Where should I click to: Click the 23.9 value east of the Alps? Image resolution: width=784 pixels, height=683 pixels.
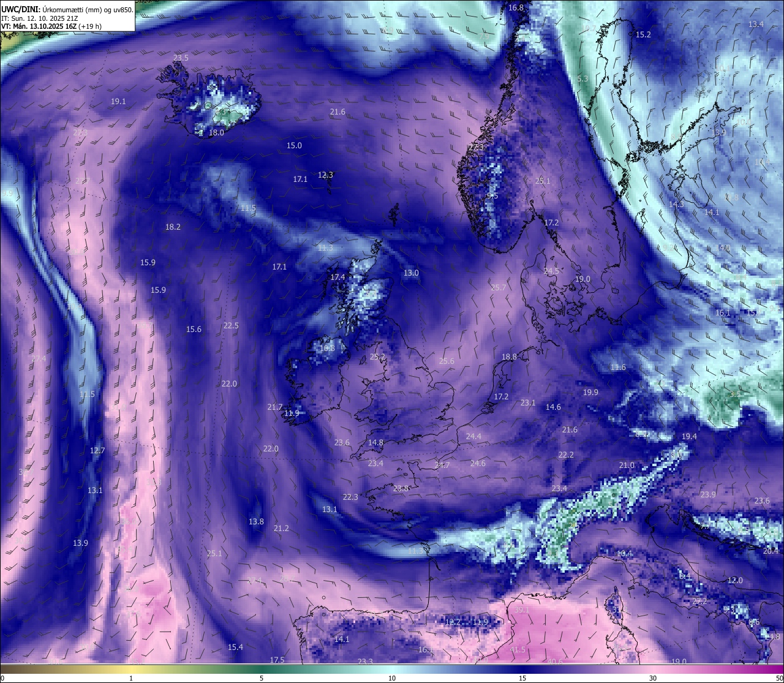click(x=708, y=495)
